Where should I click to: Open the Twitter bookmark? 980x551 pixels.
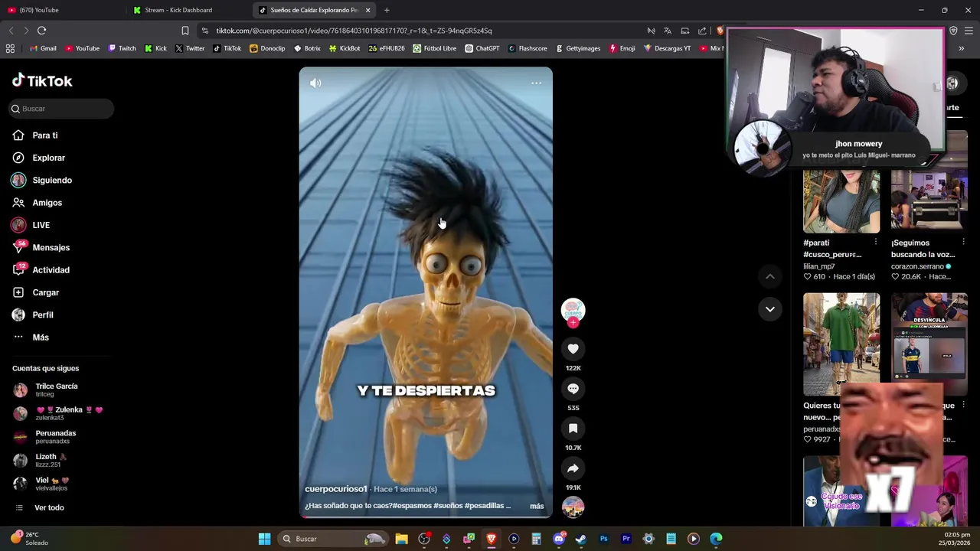click(x=189, y=48)
